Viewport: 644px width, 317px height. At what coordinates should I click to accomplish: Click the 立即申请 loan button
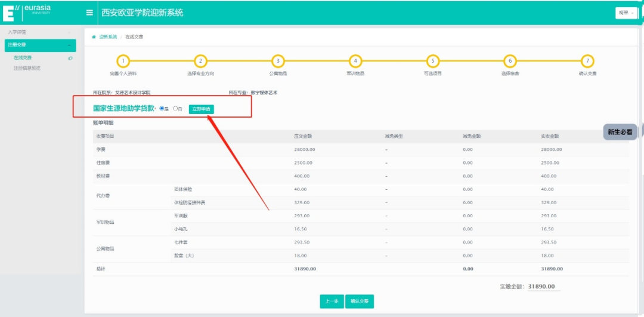201,109
